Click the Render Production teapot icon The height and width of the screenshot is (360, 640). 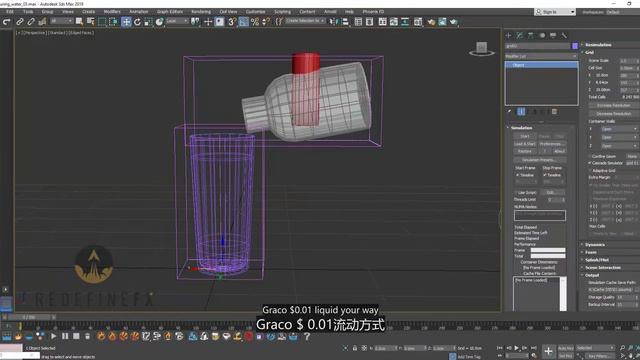point(453,22)
